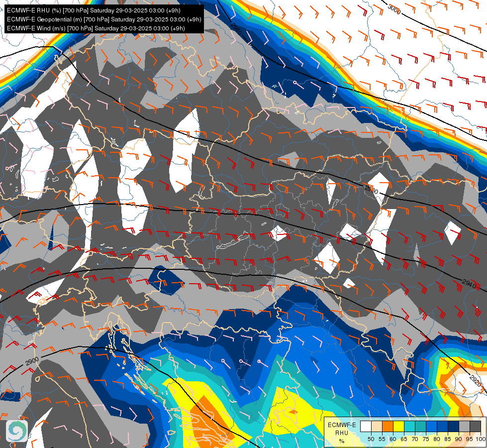Pick the orange 55-60% legend swatch
The height and width of the screenshot is (448, 487).
coord(388,426)
